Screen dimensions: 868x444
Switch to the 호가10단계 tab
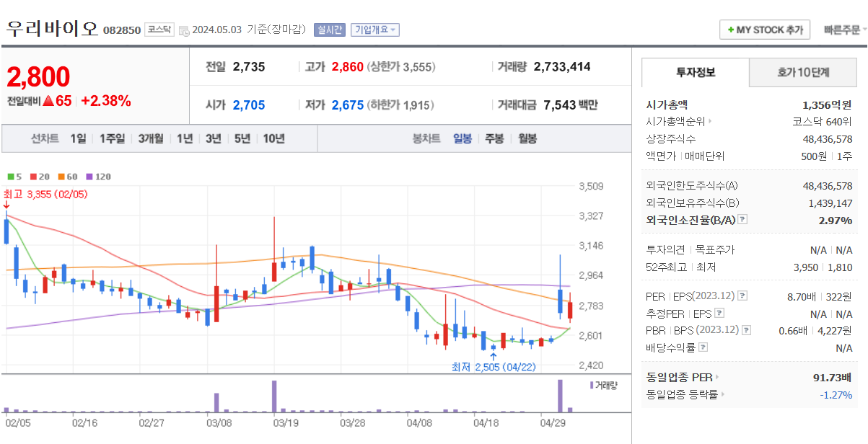(x=803, y=73)
